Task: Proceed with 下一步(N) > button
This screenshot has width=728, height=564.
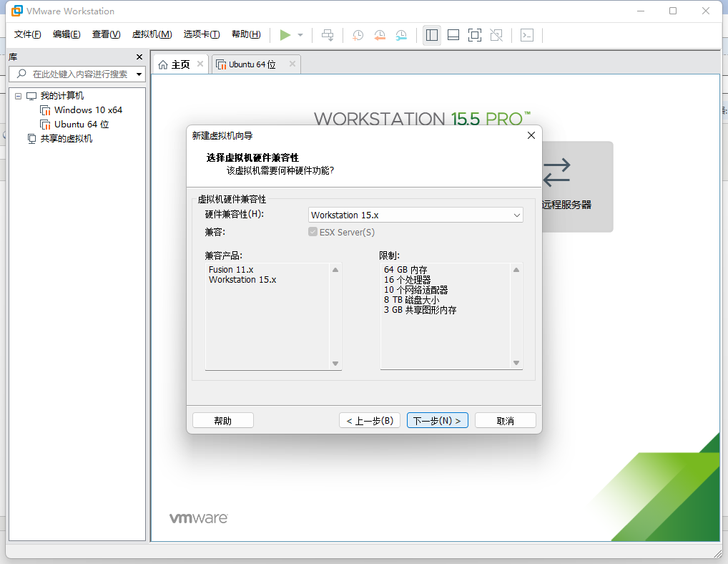Action: pyautogui.click(x=438, y=420)
